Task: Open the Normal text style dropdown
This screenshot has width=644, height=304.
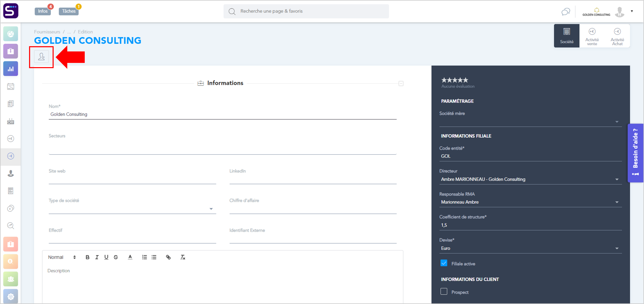Action: click(62, 257)
